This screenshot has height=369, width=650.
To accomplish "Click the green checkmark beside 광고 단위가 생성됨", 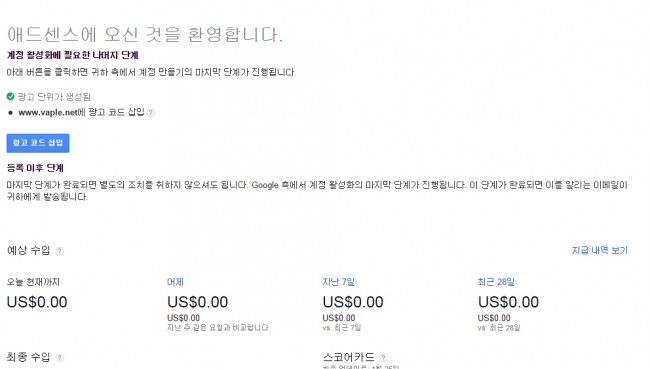I will pos(10,97).
